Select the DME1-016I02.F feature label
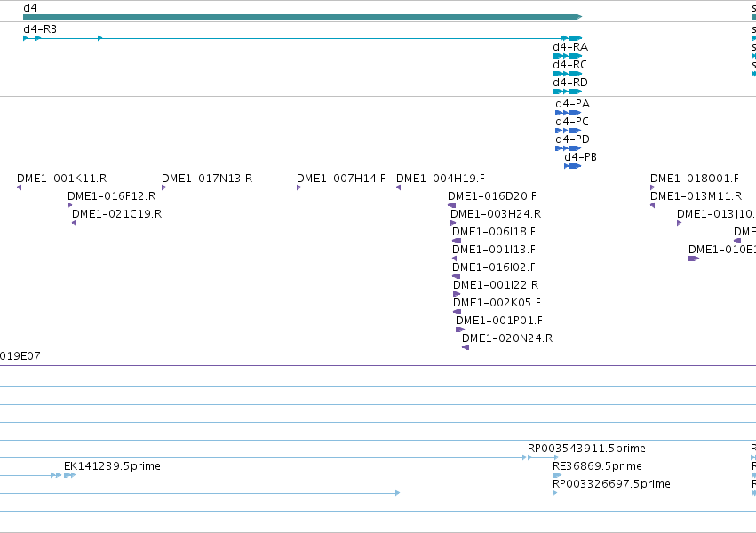Image resolution: width=756 pixels, height=533 pixels. (x=494, y=267)
